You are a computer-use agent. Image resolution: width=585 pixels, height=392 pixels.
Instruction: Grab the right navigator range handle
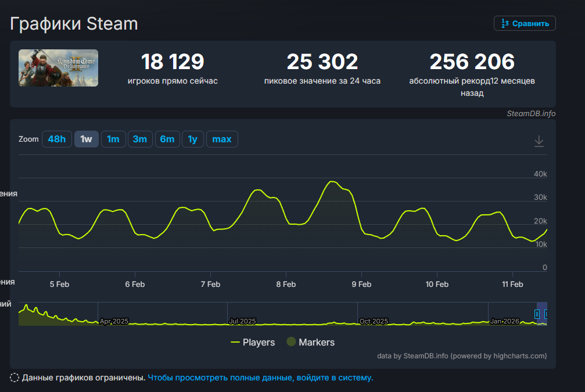point(545,314)
